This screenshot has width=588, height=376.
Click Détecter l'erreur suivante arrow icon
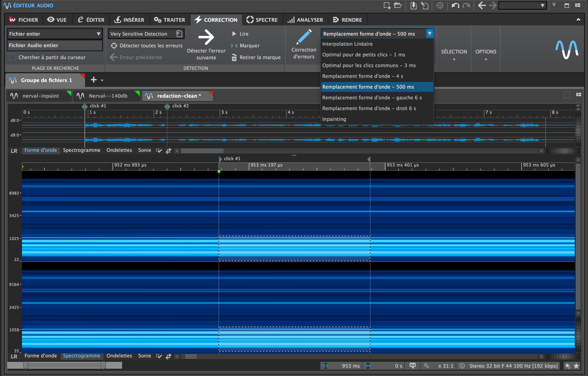point(206,37)
